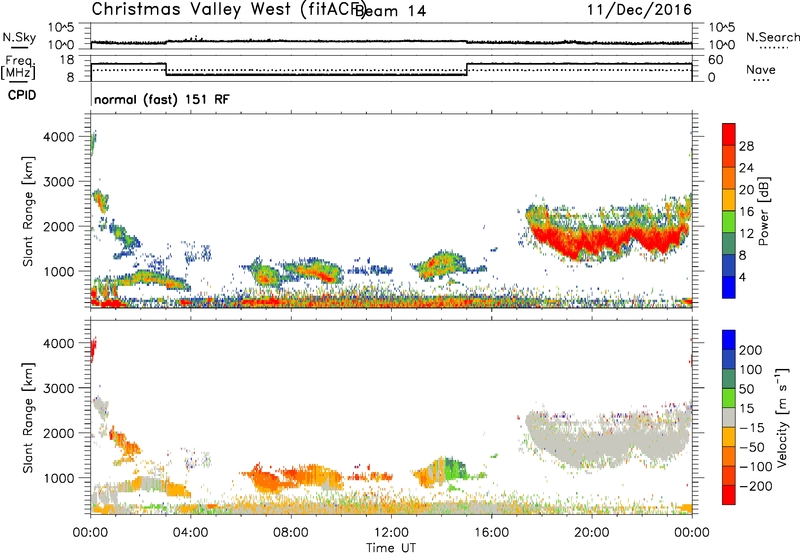Click the frequency step up near 15:00
This screenshot has width=800, height=554.
[x=467, y=69]
